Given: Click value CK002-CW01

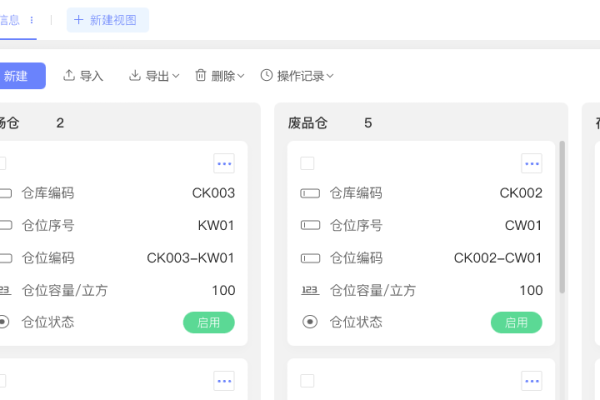Looking at the screenshot, I should (x=498, y=258).
